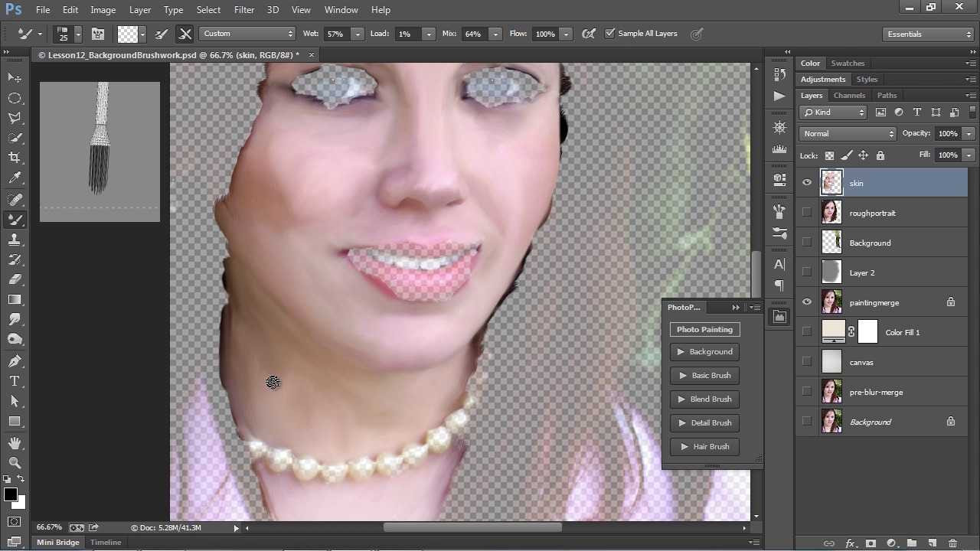Click the black foreground color swatch
Image resolution: width=980 pixels, height=551 pixels.
11,494
